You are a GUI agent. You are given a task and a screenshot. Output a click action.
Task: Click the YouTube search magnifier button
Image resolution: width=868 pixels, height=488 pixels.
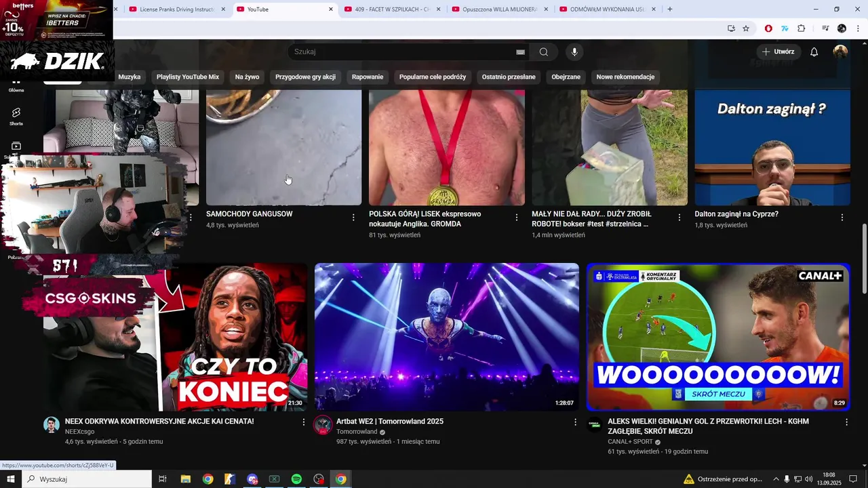click(x=544, y=52)
